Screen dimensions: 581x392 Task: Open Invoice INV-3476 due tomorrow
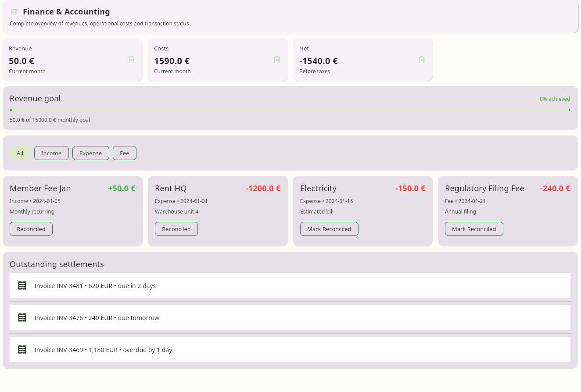(x=290, y=317)
